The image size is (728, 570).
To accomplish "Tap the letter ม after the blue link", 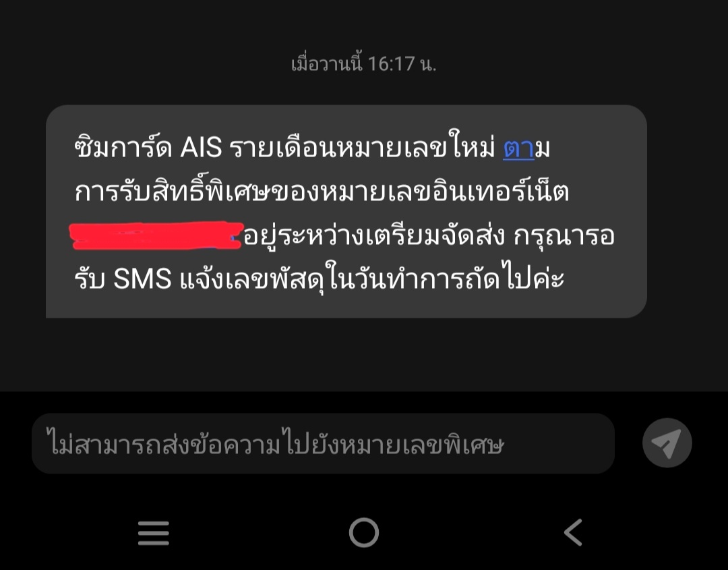I will coord(542,149).
